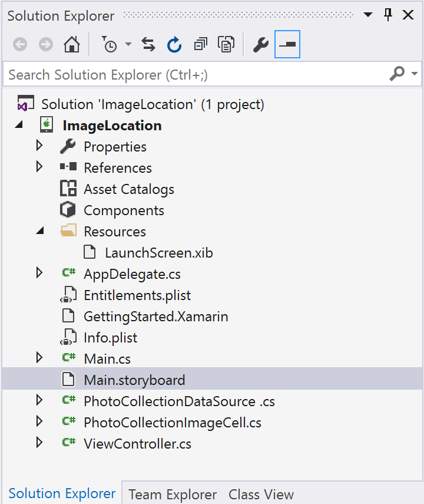Click the Search Solution Explorer field
Image resolution: width=424 pixels, height=504 pixels.
click(194, 75)
